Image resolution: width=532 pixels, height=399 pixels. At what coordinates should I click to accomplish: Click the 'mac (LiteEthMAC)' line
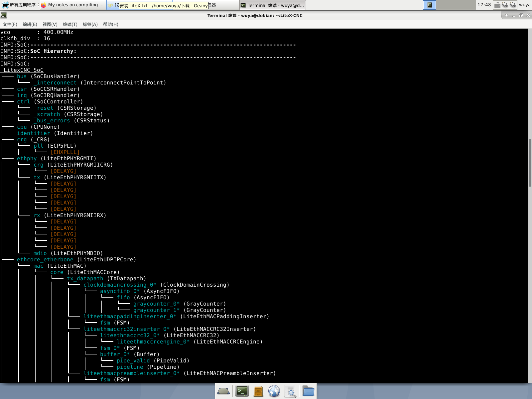click(x=60, y=266)
